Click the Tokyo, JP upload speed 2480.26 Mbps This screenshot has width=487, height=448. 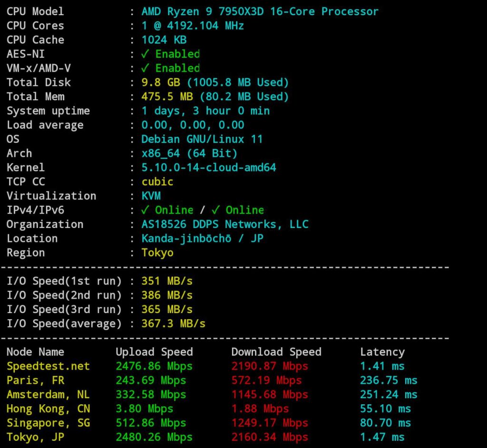pyautogui.click(x=154, y=438)
